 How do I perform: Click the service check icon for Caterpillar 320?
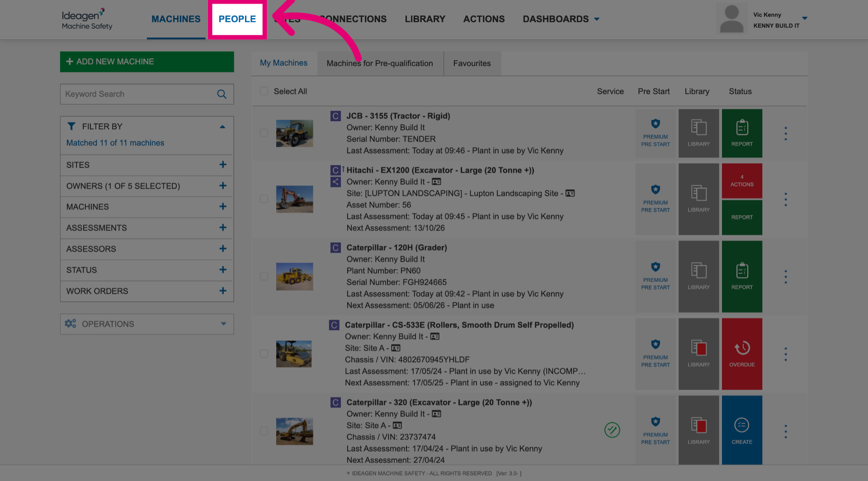(612, 430)
